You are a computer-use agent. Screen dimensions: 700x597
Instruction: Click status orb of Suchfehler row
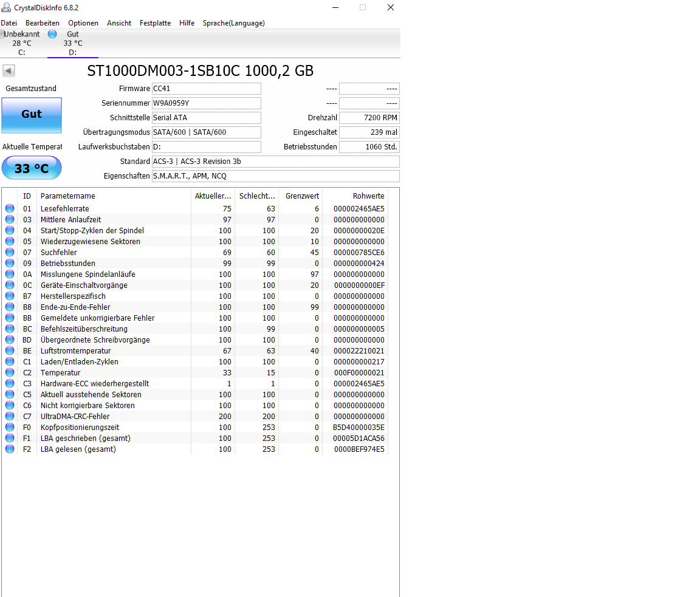10,252
